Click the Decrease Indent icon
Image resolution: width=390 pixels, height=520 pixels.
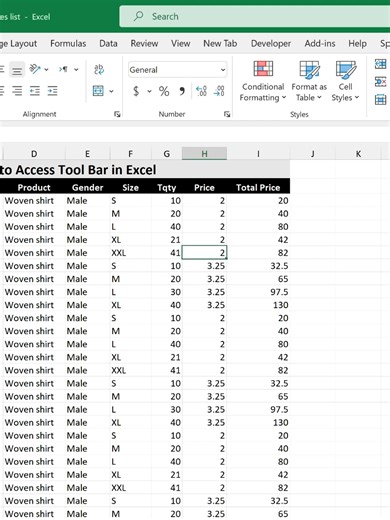[35, 91]
